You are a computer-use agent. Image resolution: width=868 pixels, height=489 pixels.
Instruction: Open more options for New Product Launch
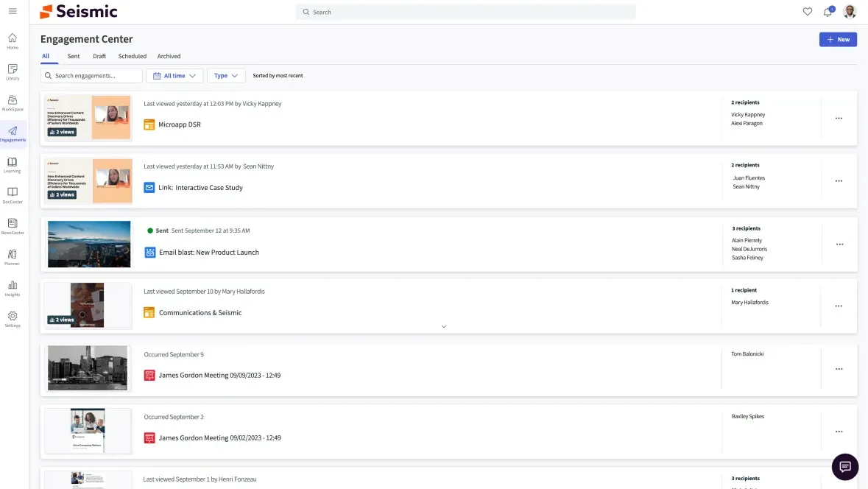coord(839,245)
